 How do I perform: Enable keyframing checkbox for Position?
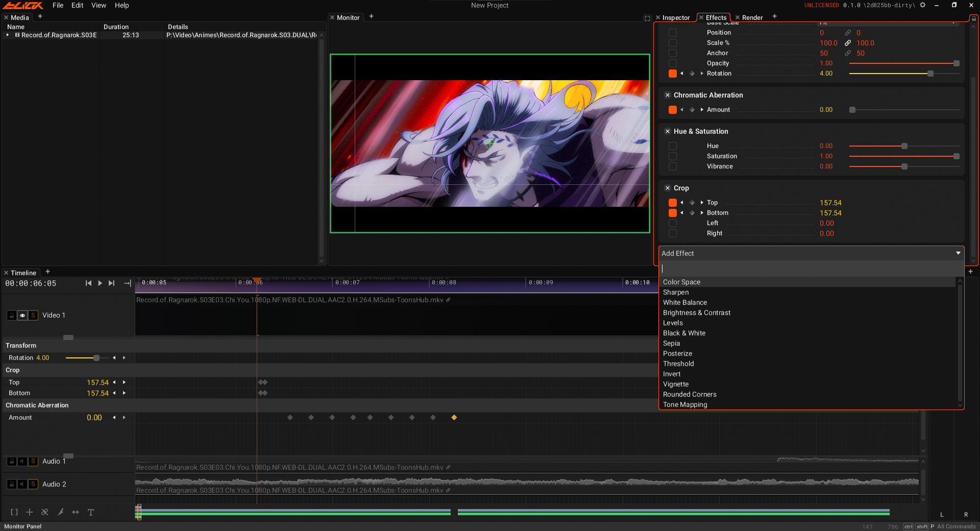click(x=673, y=33)
